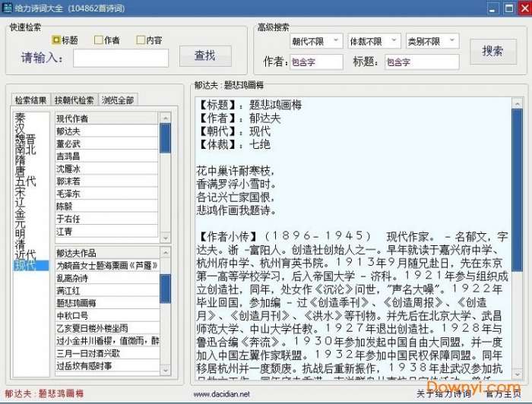Select the 内容 search option
This screenshot has width=532, height=404.
click(149, 40)
